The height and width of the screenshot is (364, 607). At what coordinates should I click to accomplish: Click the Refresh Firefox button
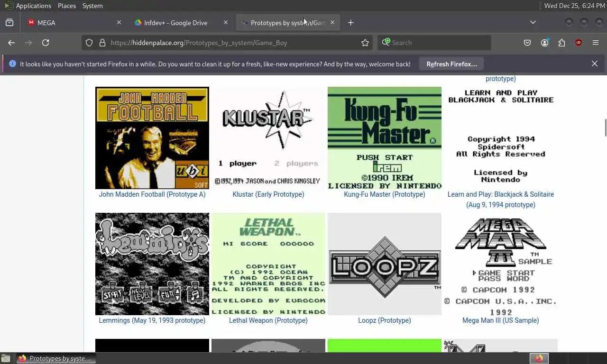point(451,64)
